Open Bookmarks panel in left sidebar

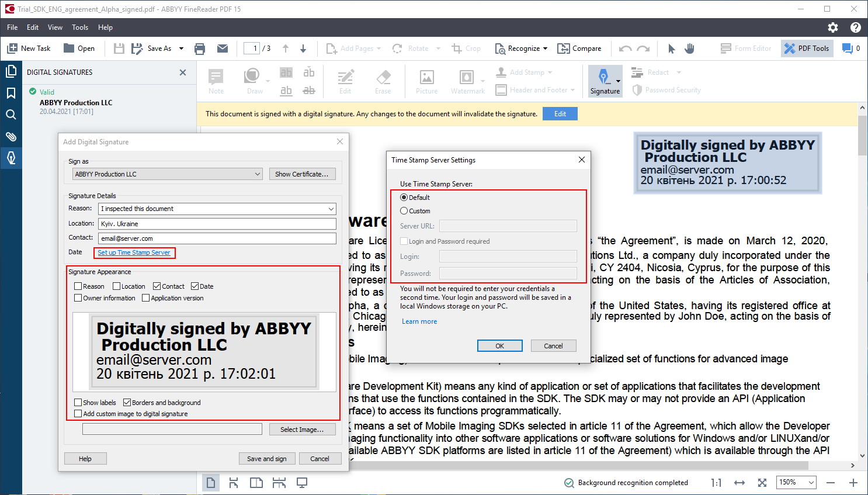11,94
